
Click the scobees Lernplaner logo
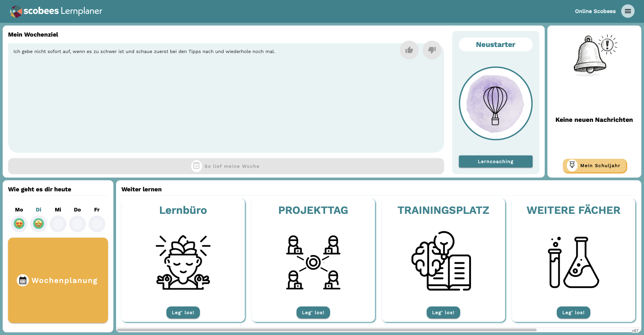56,11
